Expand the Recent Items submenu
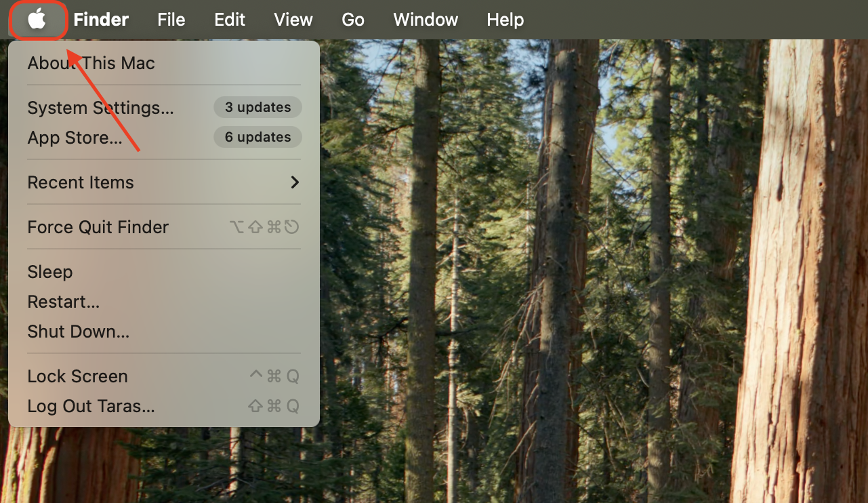Screen dimensions: 868x503 tap(81, 182)
